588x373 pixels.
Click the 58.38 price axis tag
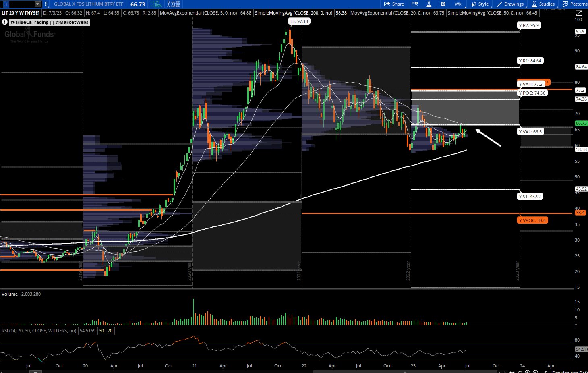(581, 149)
